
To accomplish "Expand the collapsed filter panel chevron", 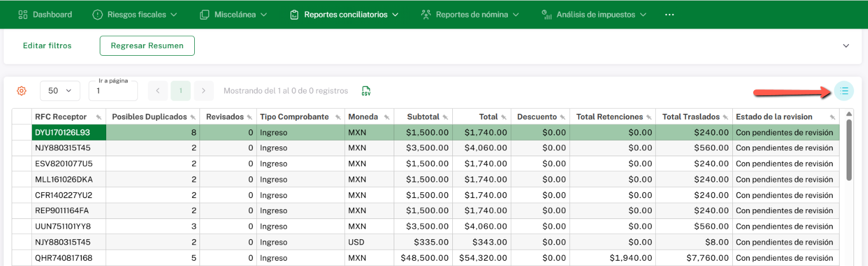I will (846, 46).
